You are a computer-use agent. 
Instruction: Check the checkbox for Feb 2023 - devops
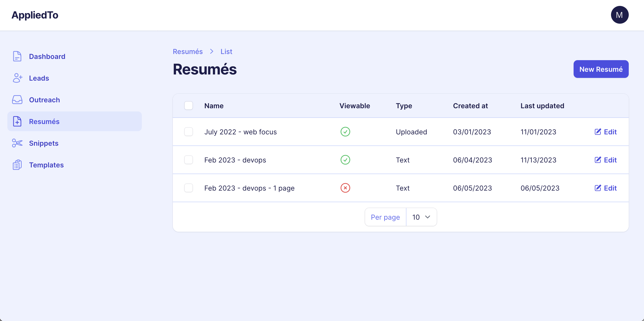189,160
